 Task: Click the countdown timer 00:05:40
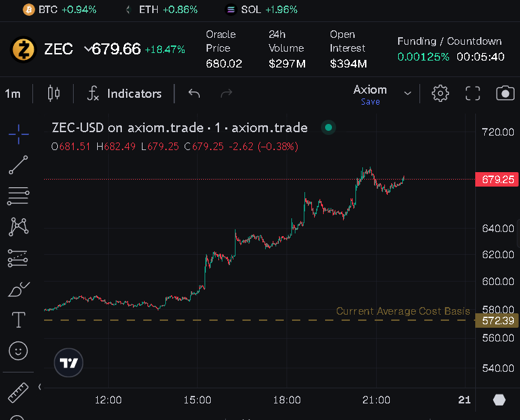coord(481,56)
